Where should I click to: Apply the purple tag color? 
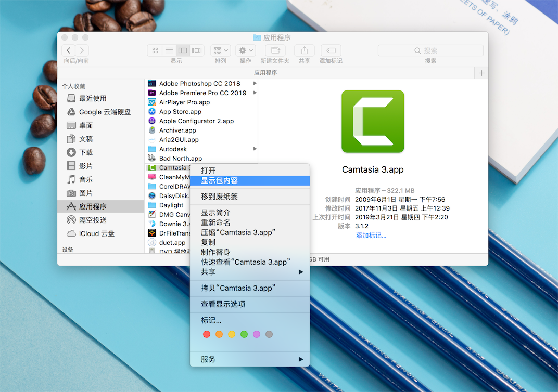pos(257,334)
